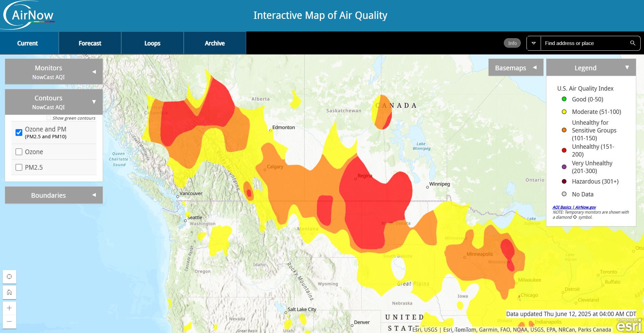This screenshot has height=333, width=644.
Task: Click the Interactive Map of Air Quality title
Action: pos(320,15)
